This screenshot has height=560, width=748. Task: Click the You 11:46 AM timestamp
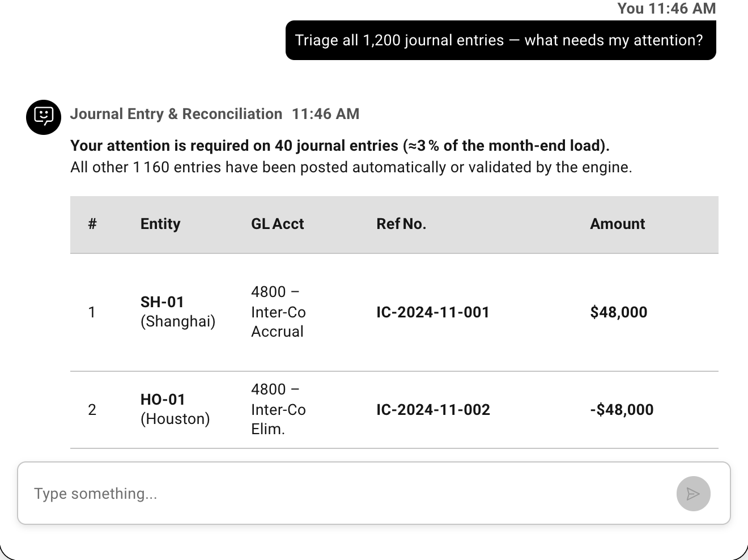(666, 9)
